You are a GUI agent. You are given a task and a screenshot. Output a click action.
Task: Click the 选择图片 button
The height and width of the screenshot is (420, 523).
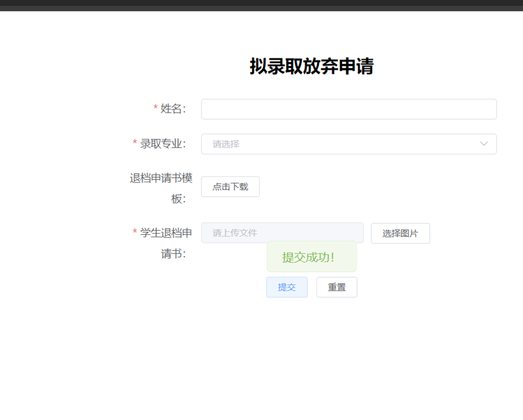tap(400, 234)
